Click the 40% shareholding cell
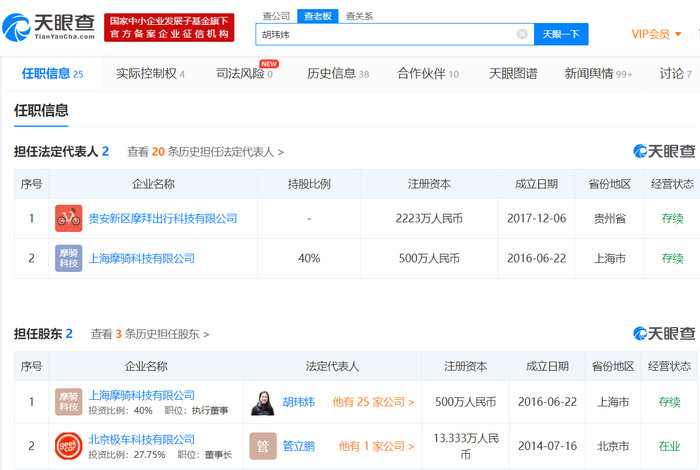This screenshot has width=700, height=470. coord(309,258)
